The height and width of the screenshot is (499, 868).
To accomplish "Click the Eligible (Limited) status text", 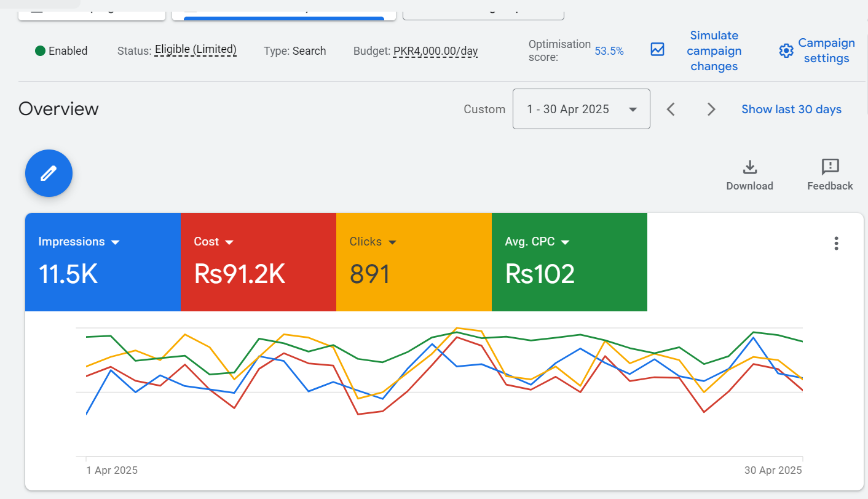I will pos(195,50).
